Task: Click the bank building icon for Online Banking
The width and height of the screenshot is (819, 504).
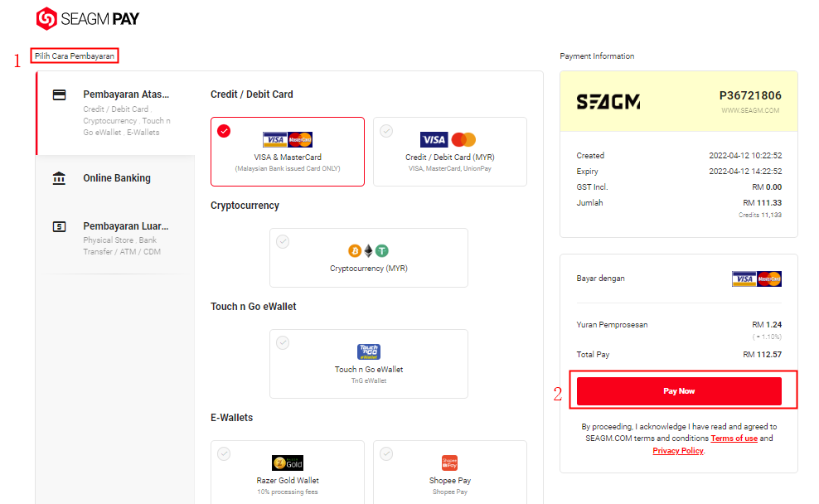Action: [x=59, y=178]
